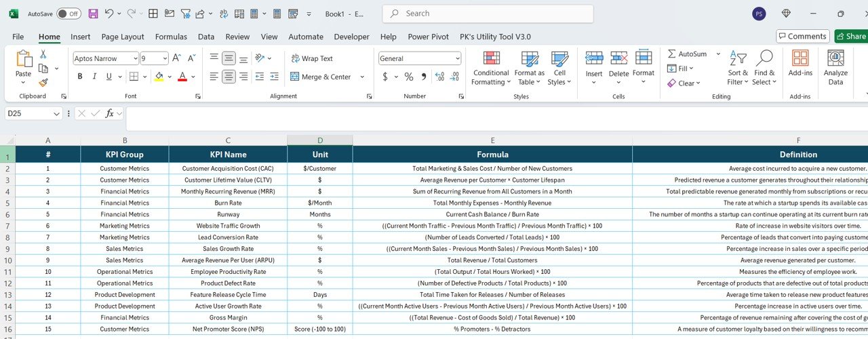
Task: Click the Analyze Data icon
Action: [835, 68]
